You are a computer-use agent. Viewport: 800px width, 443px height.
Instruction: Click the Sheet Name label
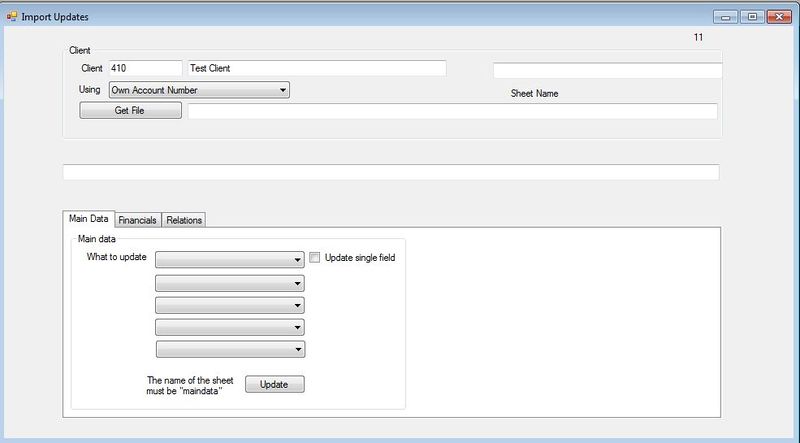click(x=534, y=93)
